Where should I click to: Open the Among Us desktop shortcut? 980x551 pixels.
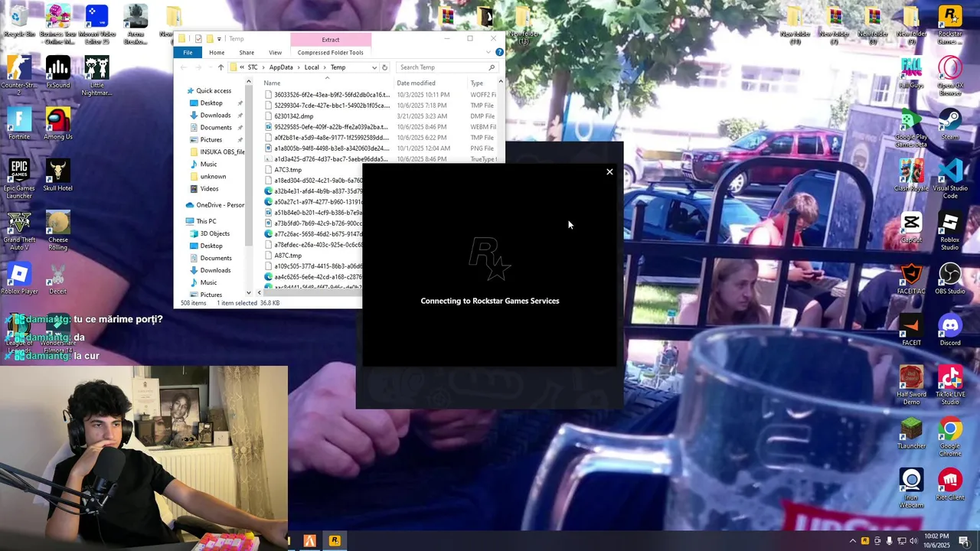[x=58, y=124]
